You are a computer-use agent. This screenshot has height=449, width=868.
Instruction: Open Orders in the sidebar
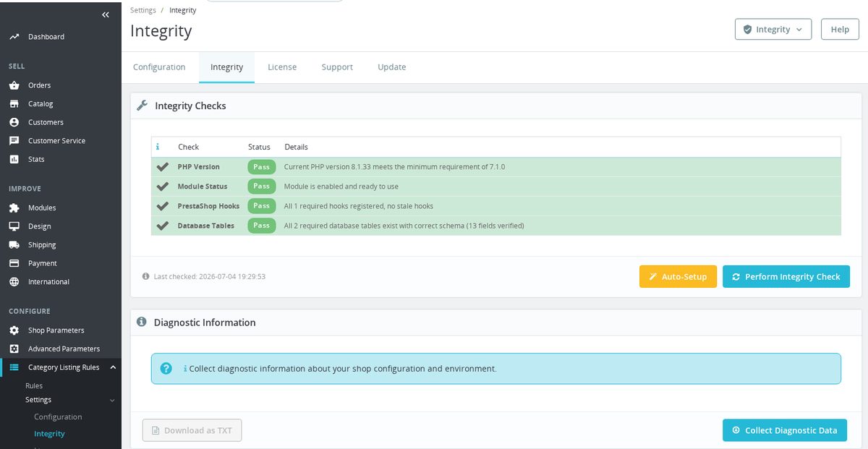point(39,85)
